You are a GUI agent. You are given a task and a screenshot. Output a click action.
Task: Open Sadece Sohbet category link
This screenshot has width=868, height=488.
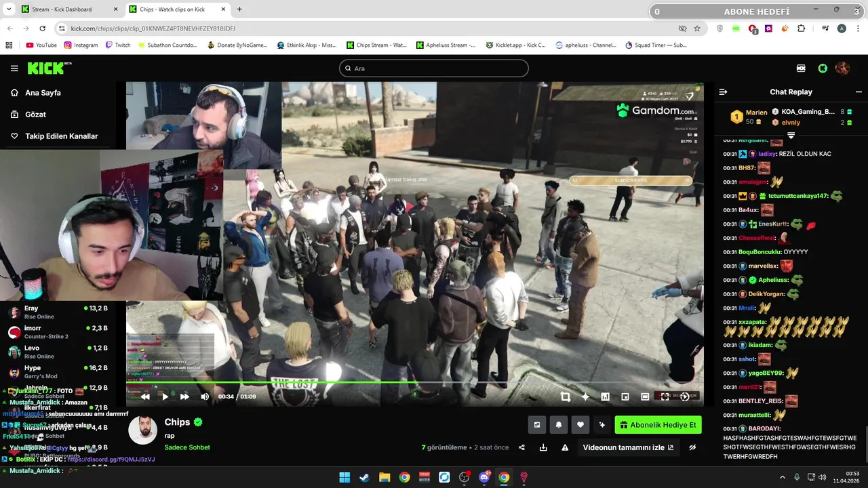[x=187, y=447]
